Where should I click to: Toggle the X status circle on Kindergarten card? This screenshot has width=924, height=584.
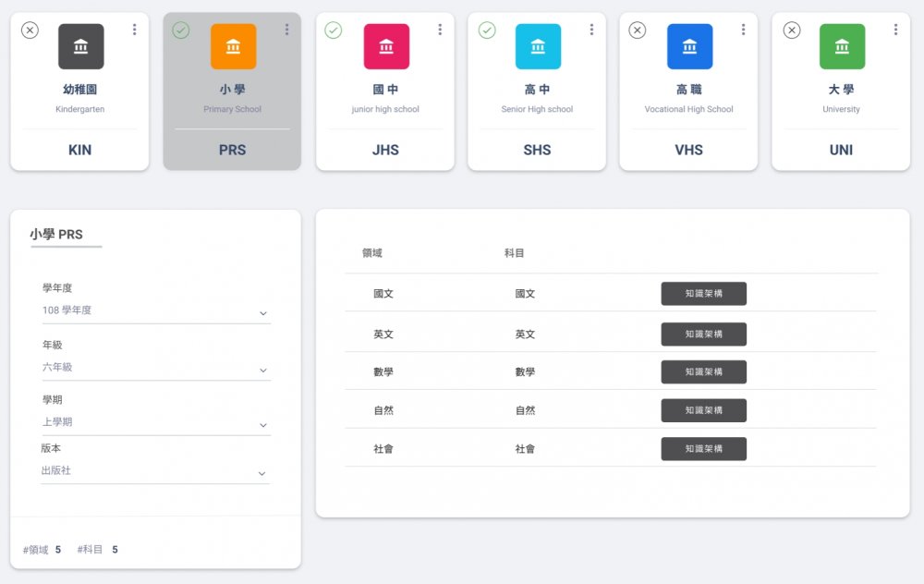[x=30, y=30]
